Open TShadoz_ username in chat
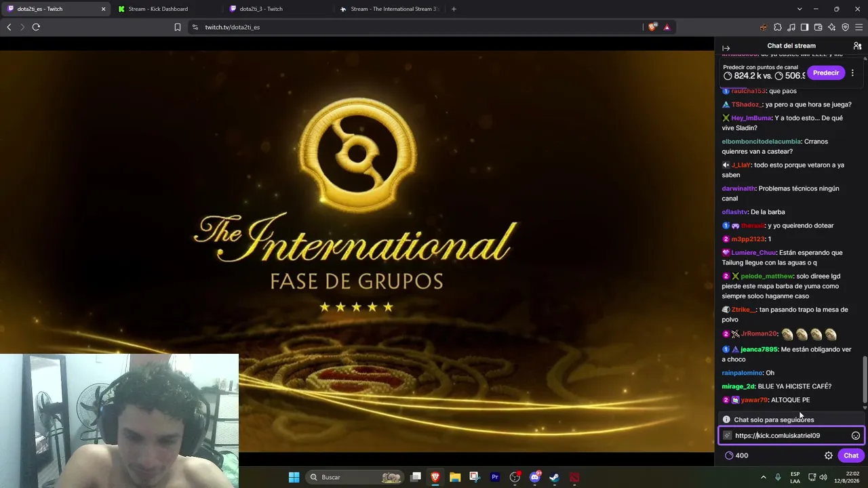868x488 pixels. [747, 104]
